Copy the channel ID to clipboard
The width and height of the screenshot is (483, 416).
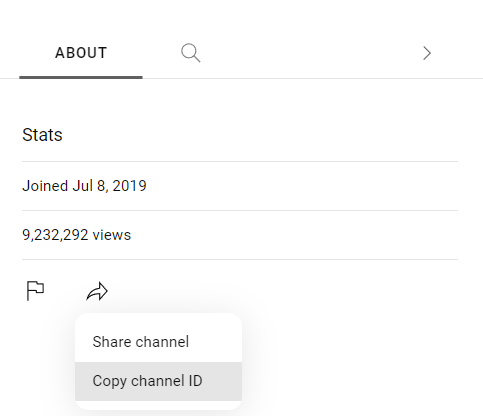point(158,381)
